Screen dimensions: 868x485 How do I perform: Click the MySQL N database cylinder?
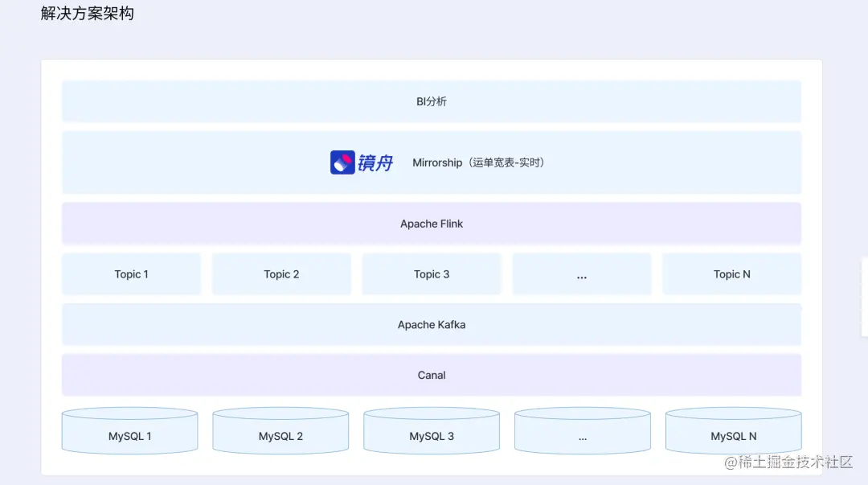click(x=734, y=430)
